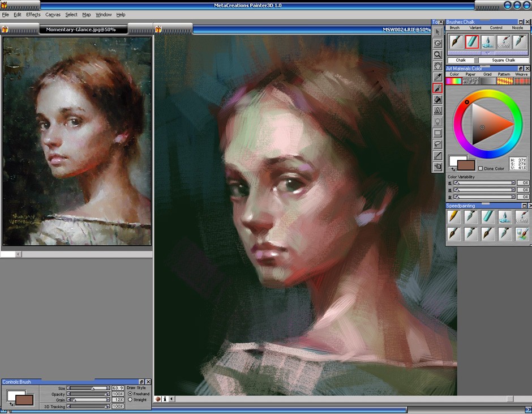The width and height of the screenshot is (532, 414).
Task: Pick the yellow pencil in Speedpainting palette
Action: click(454, 217)
